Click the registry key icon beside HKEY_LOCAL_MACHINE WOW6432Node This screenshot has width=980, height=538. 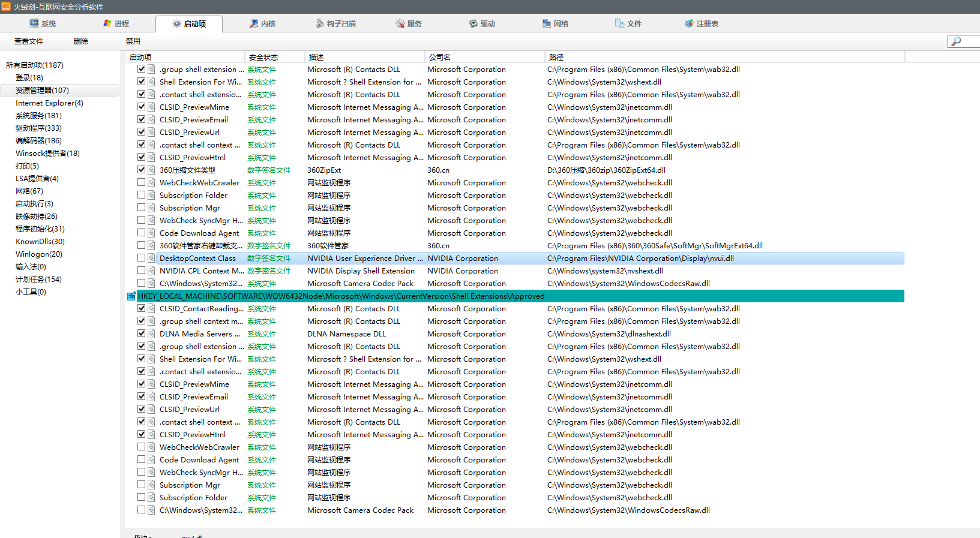tap(131, 296)
